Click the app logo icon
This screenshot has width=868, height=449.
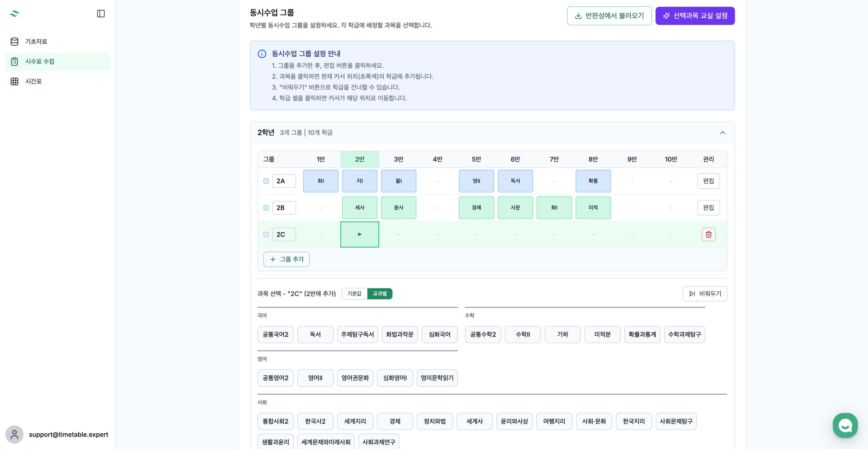point(14,14)
